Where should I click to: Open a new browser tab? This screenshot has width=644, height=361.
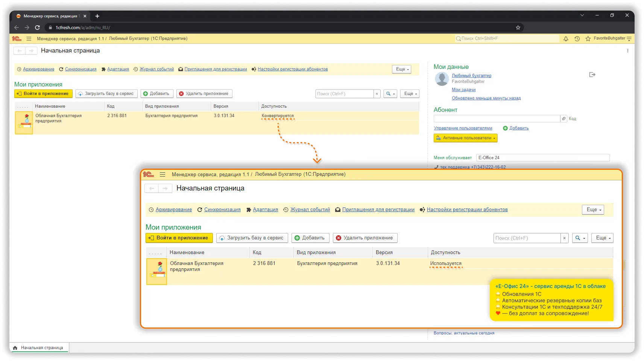point(97,16)
